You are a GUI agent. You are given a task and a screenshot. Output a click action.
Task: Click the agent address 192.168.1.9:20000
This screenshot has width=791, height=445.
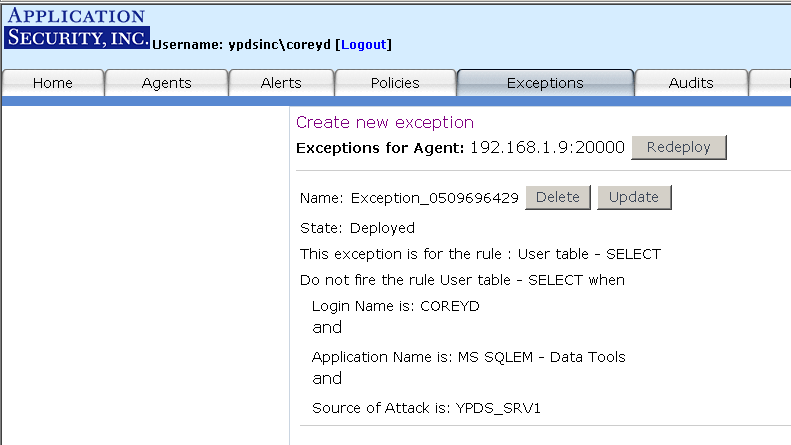point(547,147)
